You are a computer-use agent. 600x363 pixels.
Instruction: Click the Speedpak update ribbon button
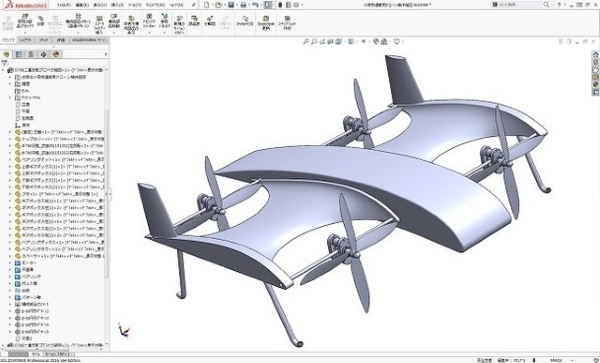266,22
